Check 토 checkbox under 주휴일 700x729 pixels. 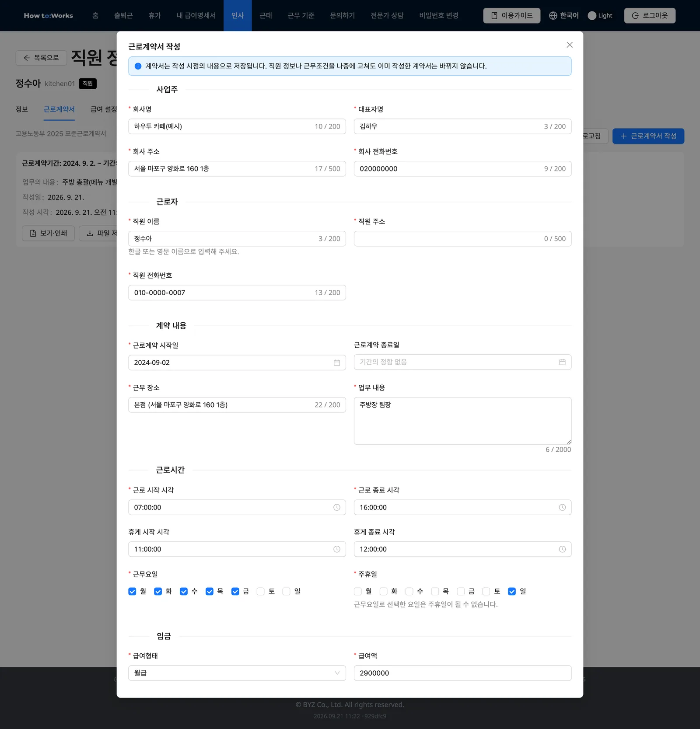[486, 591]
